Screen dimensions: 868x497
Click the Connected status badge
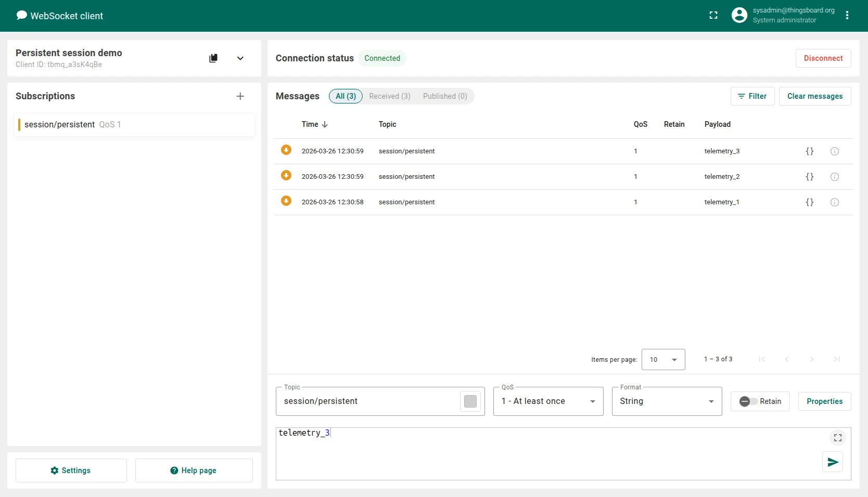(382, 58)
